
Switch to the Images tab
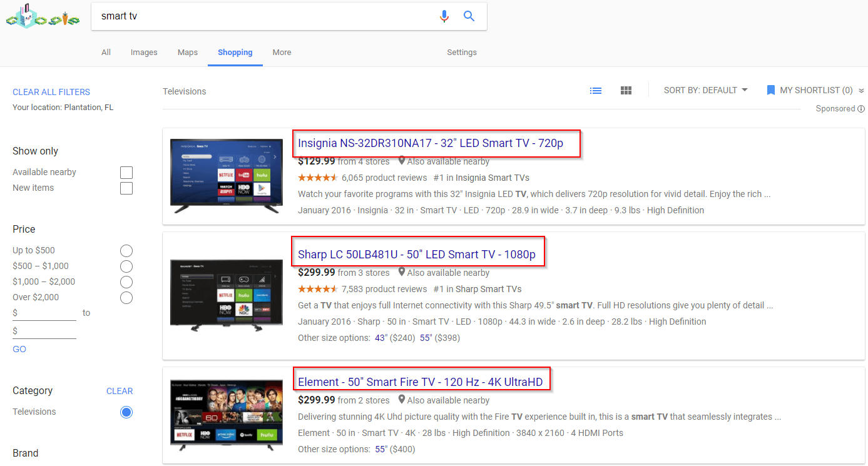tap(143, 53)
